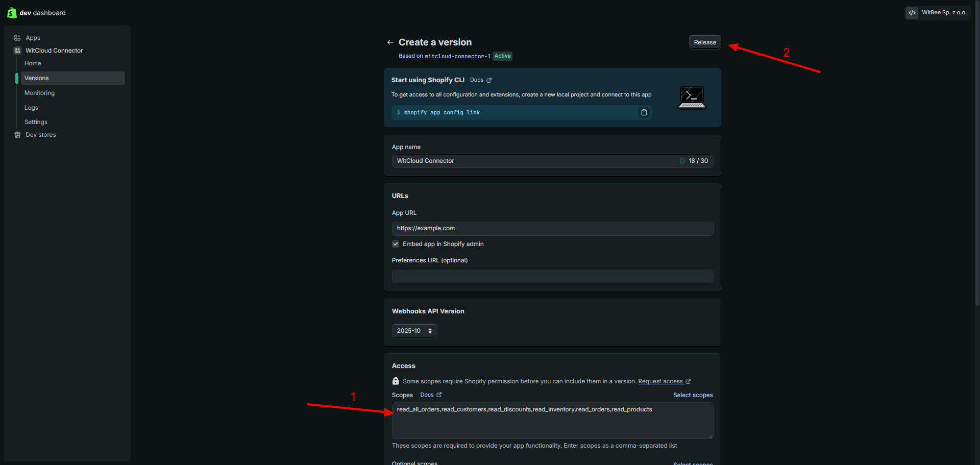Click the character counter icon in App name
Screen dimensions: 980x465
point(682,161)
